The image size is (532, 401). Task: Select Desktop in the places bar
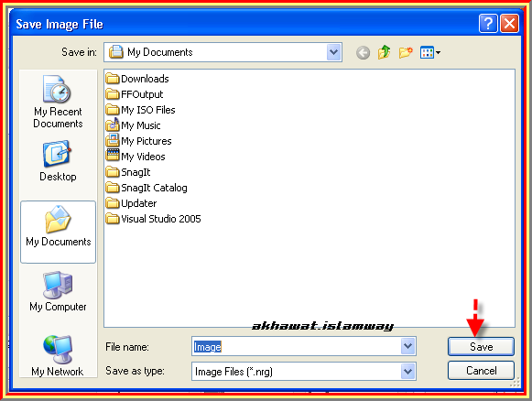pos(58,161)
